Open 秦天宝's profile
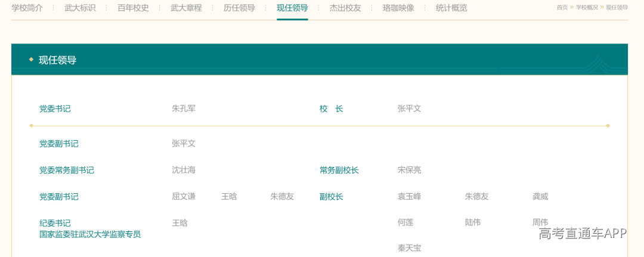The width and height of the screenshot is (644, 257). [410, 248]
